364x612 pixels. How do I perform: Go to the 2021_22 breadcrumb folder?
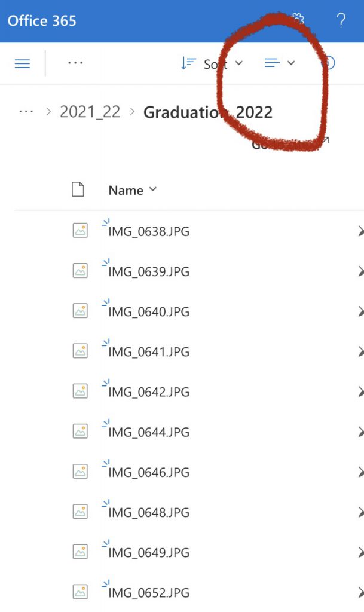pos(90,112)
